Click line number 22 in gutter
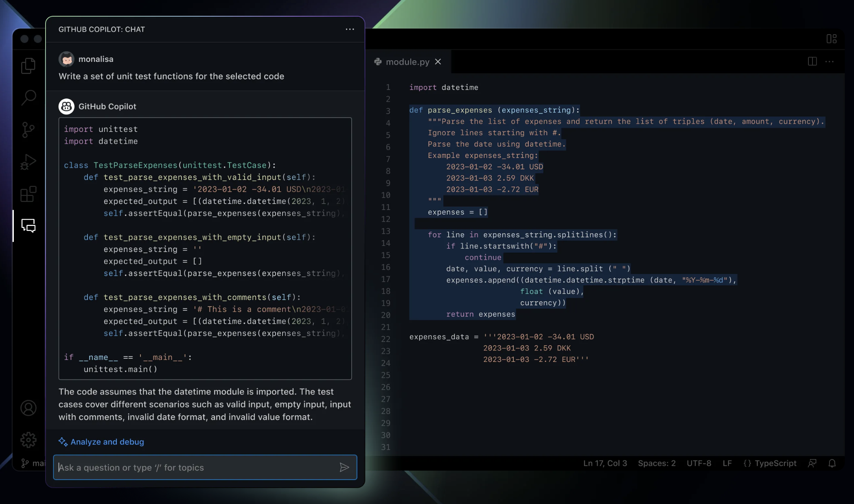This screenshot has height=504, width=854. [x=385, y=339]
